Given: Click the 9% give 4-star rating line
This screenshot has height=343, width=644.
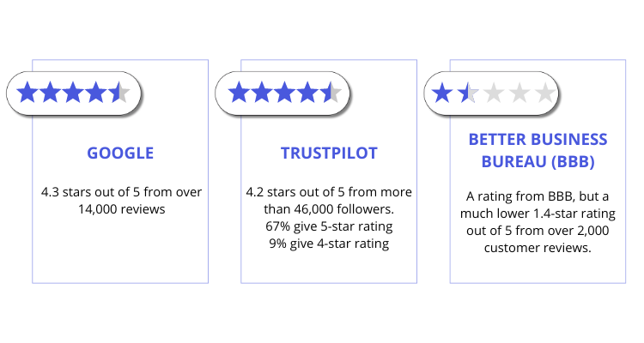Looking at the screenshot, I should (329, 244).
